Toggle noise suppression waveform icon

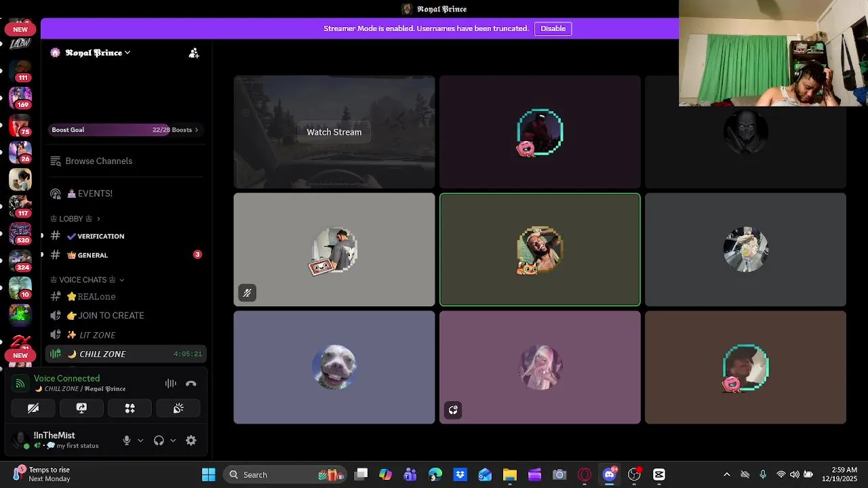point(170,384)
